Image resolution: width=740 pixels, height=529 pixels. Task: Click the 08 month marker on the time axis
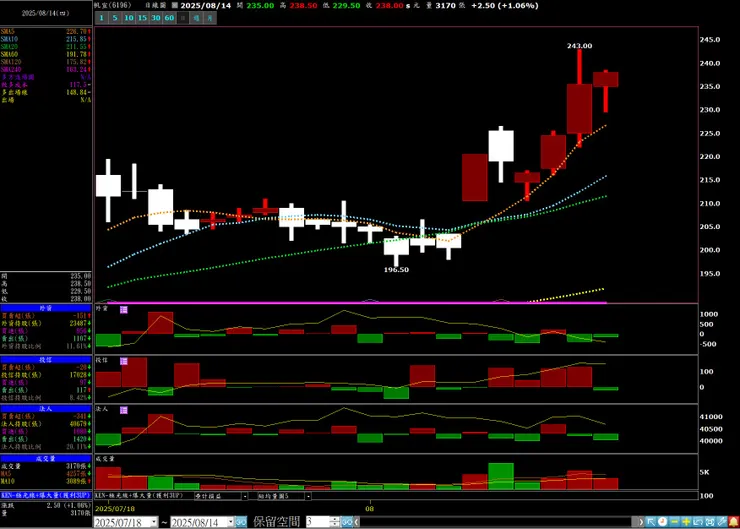click(x=370, y=509)
